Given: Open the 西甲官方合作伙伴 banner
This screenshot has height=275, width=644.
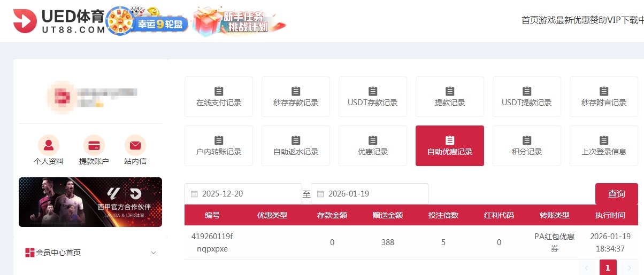Looking at the screenshot, I should (90, 202).
